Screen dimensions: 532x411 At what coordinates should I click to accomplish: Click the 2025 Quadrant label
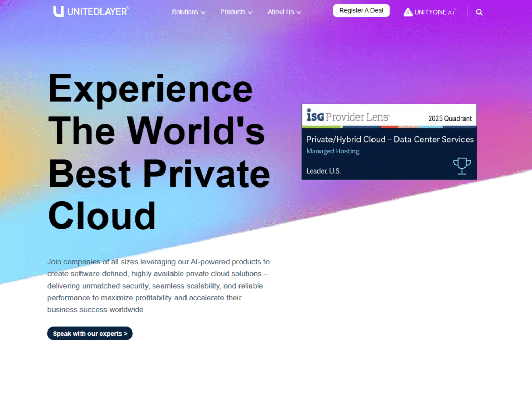pos(450,118)
